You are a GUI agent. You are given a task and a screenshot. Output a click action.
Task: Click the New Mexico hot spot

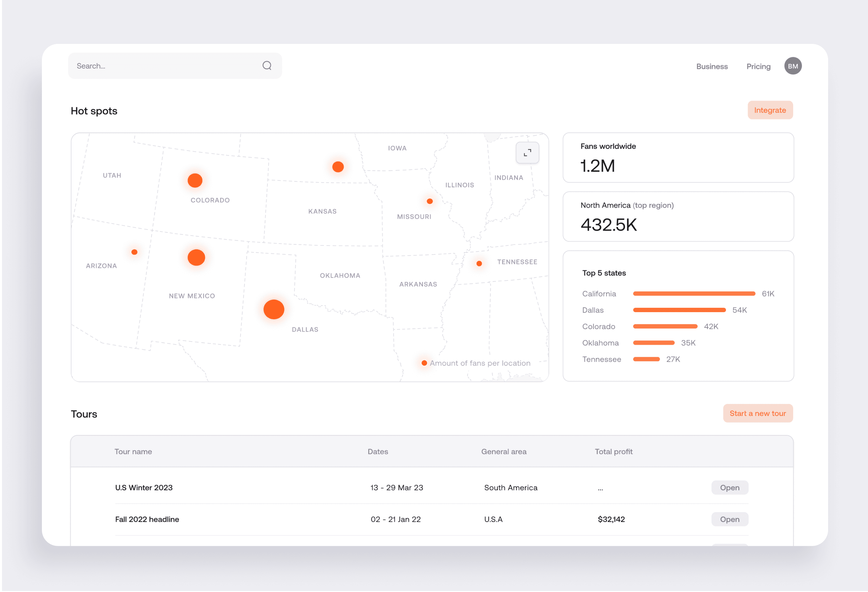[196, 258]
